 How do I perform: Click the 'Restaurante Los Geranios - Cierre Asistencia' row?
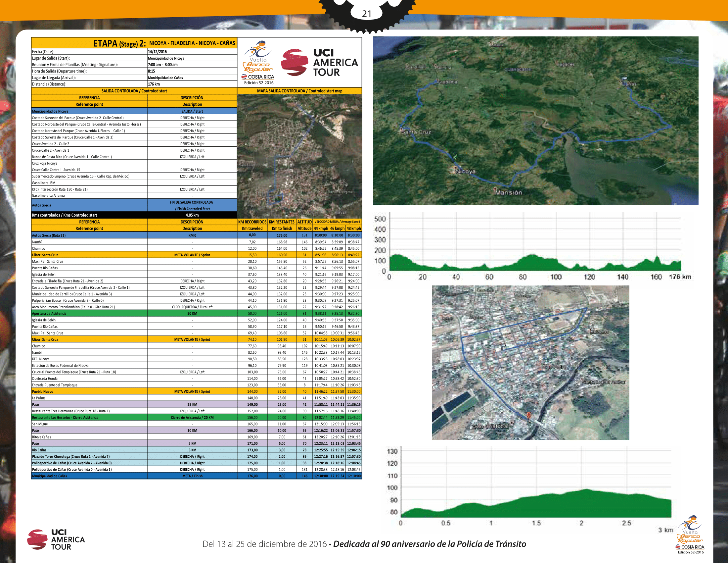[197, 418]
